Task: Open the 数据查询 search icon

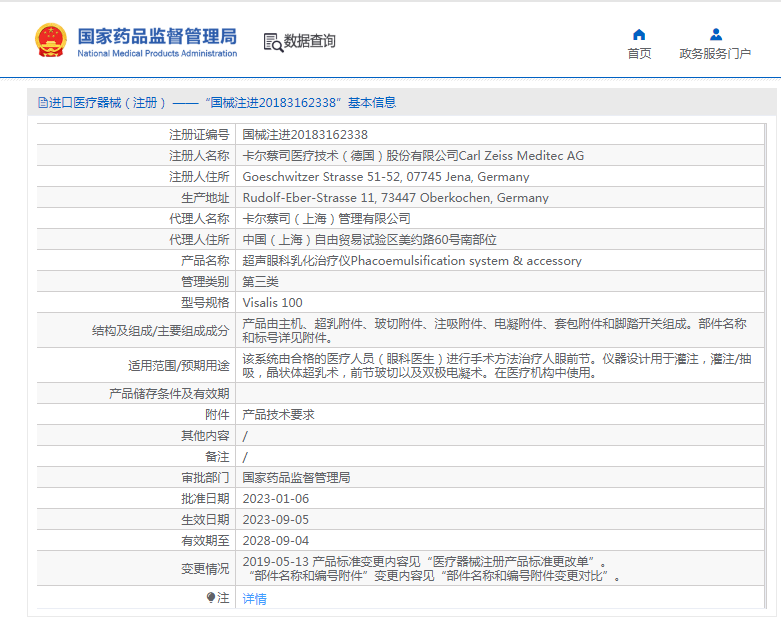Action: [273, 42]
